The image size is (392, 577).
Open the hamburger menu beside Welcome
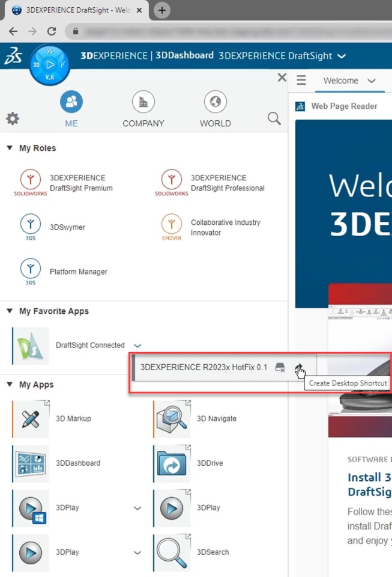pyautogui.click(x=301, y=80)
